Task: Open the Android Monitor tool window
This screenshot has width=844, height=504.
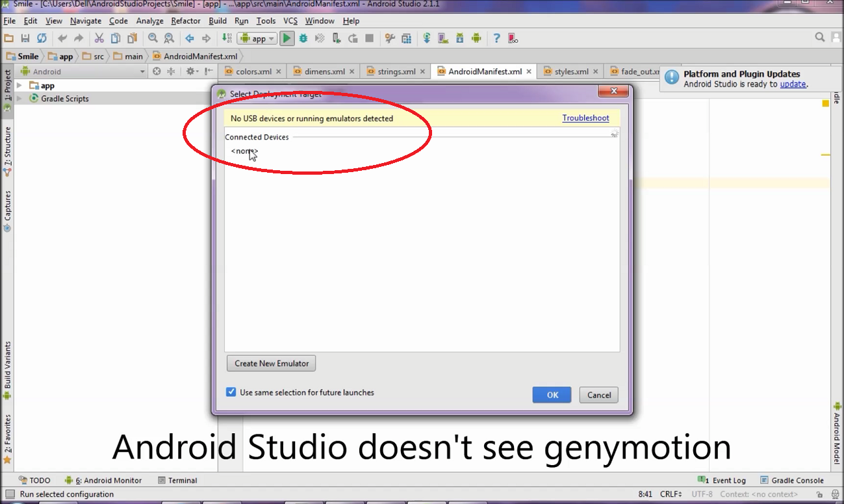Action: tap(103, 481)
